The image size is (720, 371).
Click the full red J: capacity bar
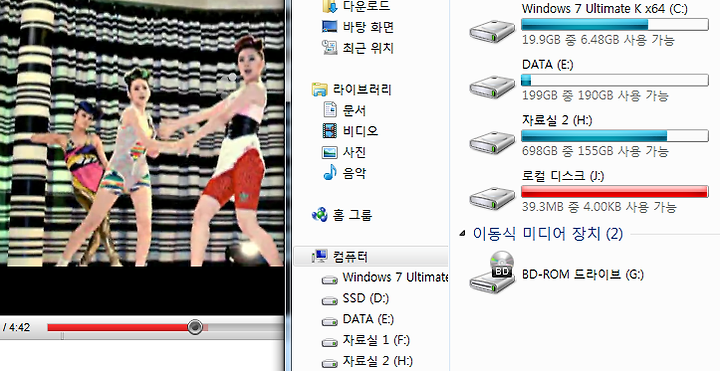coord(615,191)
